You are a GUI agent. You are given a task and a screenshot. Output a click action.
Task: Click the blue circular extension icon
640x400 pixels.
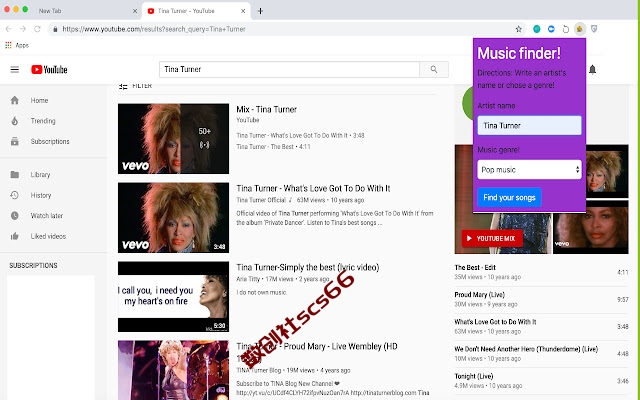[x=551, y=29]
